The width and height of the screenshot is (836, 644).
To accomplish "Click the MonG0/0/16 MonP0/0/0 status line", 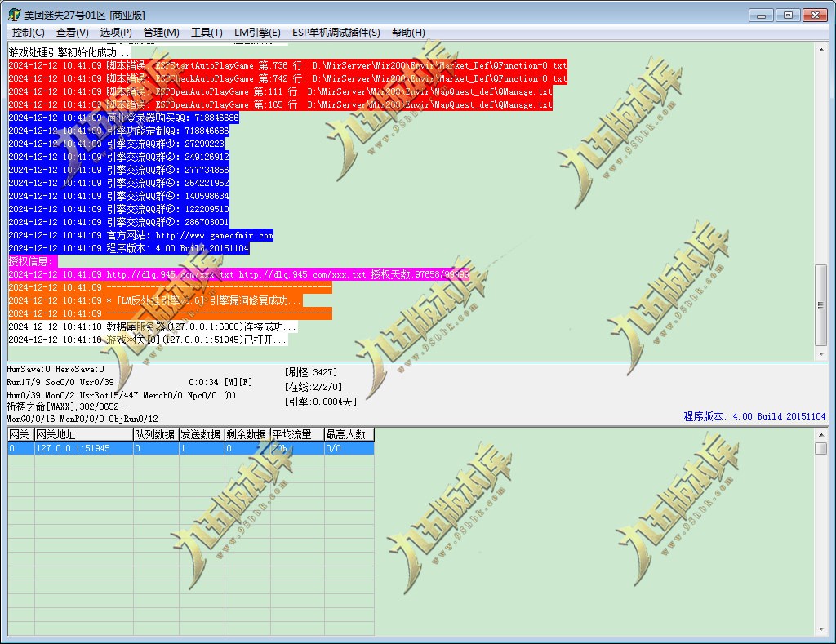I will [x=82, y=419].
